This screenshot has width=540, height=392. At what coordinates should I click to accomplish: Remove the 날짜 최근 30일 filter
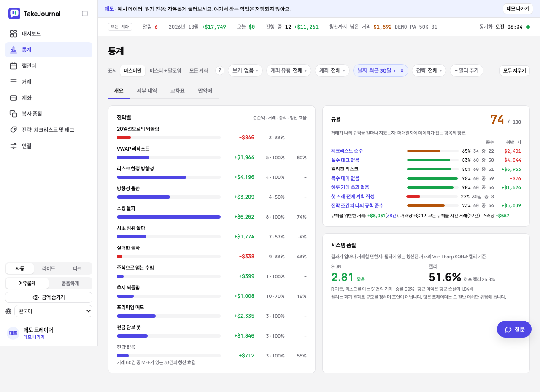[402, 70]
